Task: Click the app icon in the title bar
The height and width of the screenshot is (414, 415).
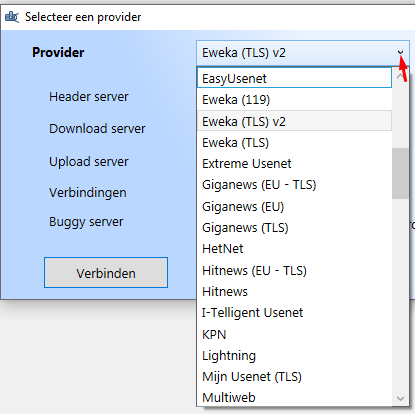Action: coord(12,17)
